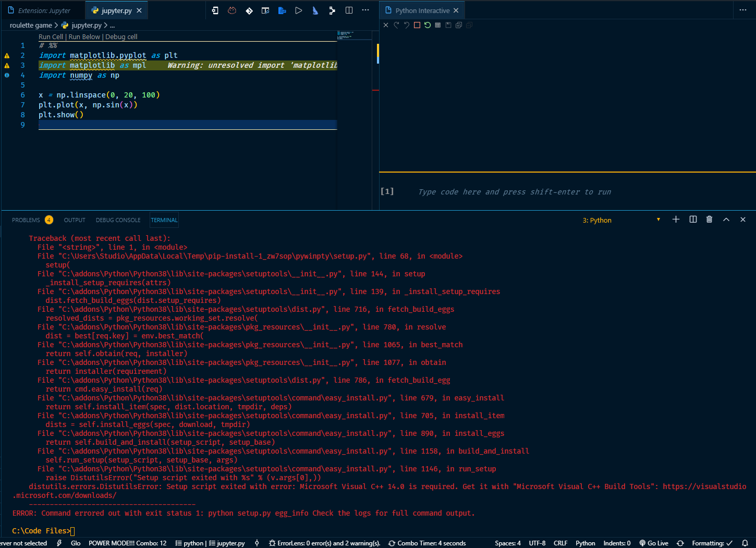This screenshot has width=756, height=548.
Task: Click the Run Cell play button in editor toolbar
Action: coord(299,10)
